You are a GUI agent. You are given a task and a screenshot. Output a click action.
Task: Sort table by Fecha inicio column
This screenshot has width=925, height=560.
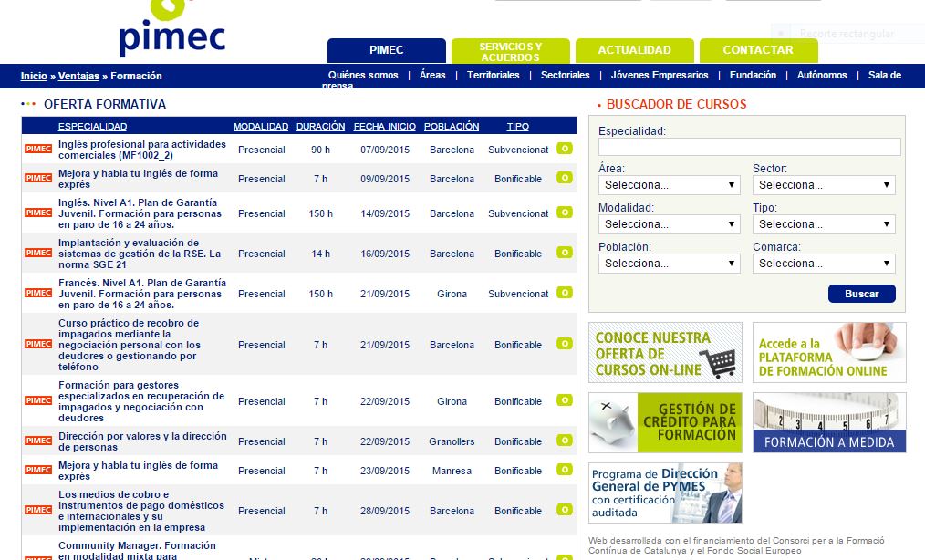tap(385, 126)
